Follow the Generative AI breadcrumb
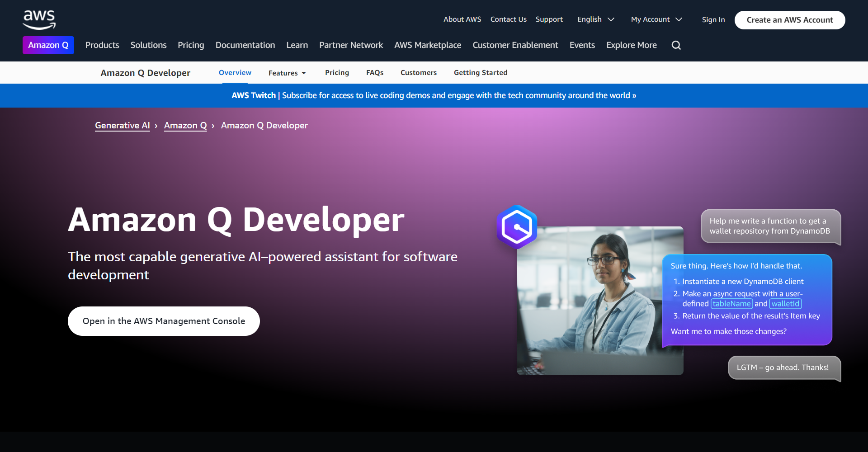Screen dimensions: 868x452 122,126
